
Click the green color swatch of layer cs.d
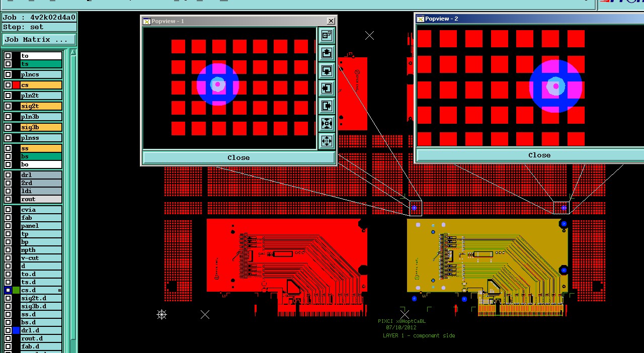[16, 290]
